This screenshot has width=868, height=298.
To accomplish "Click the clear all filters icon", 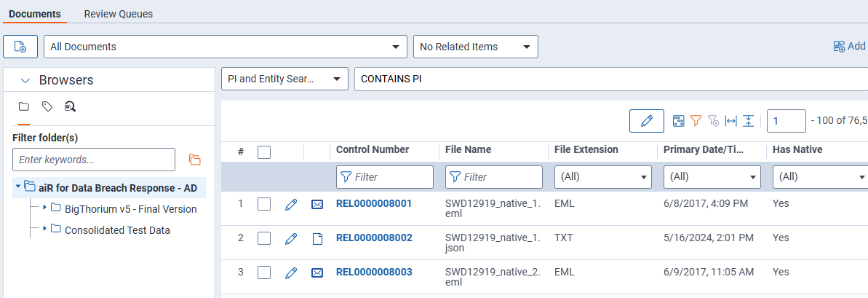I will 714,121.
